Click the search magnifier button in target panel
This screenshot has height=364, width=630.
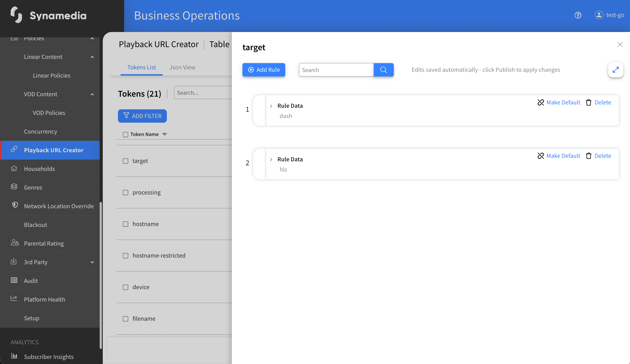click(384, 70)
